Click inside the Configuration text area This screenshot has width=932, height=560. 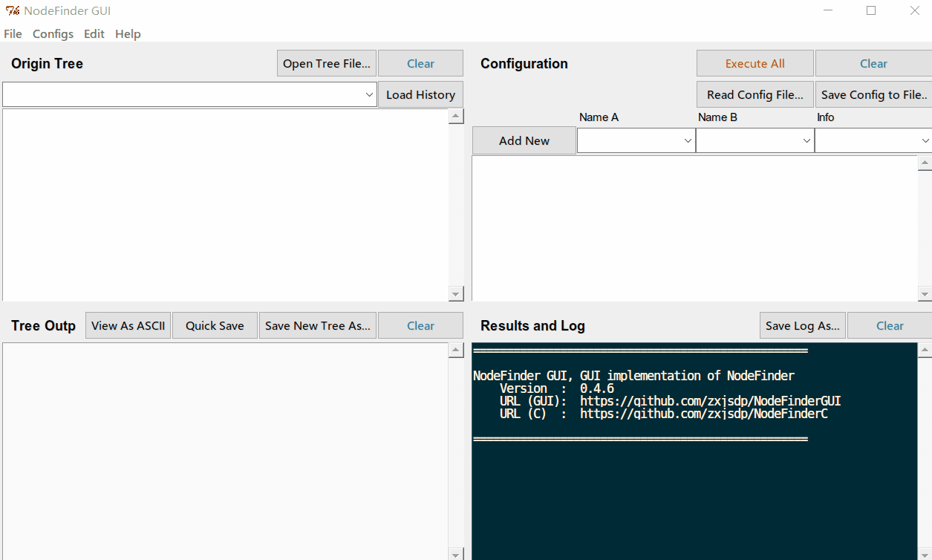coord(695,228)
